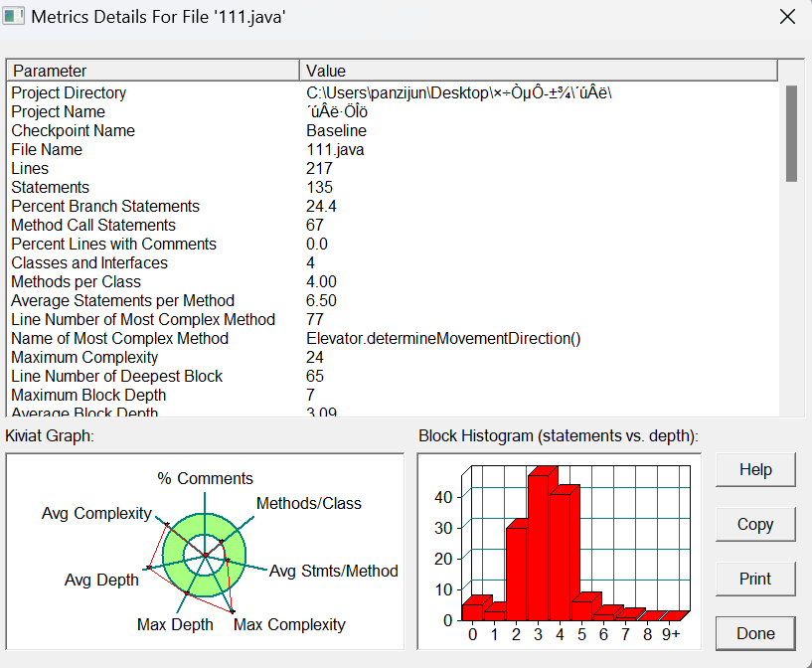This screenshot has height=668, width=812.
Task: Click the value 6.50
Action: [x=321, y=301]
